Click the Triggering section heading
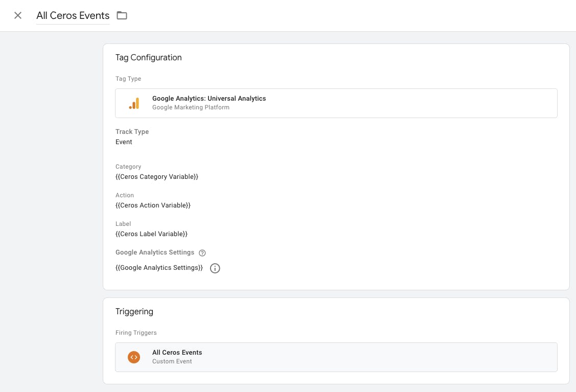Image resolution: width=576 pixels, height=392 pixels. pos(134,311)
